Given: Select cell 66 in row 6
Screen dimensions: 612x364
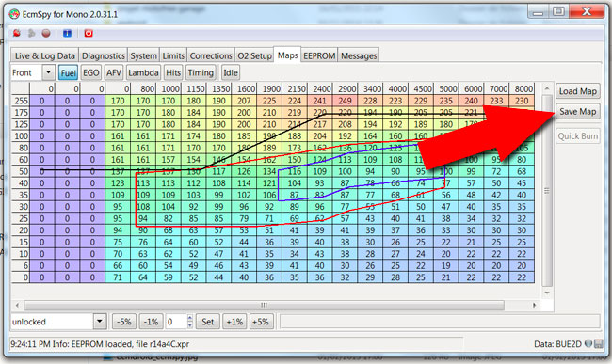Looking at the screenshot, I should tap(118, 266).
